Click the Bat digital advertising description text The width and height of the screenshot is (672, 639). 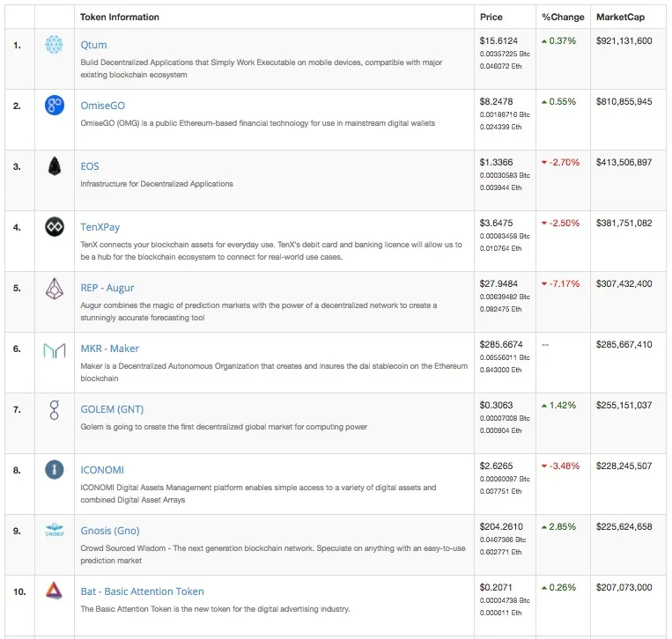point(215,609)
